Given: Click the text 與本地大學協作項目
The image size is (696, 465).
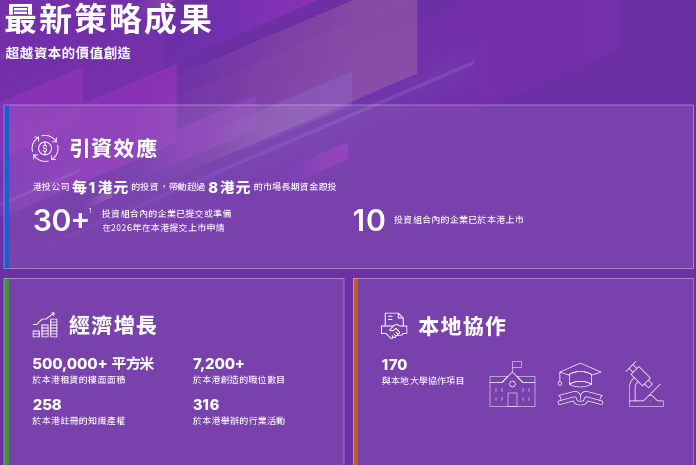Looking at the screenshot, I should click(x=423, y=381).
